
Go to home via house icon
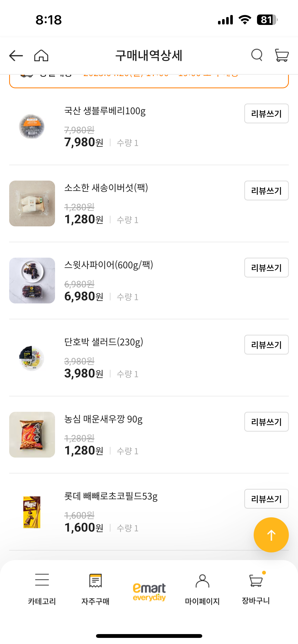(x=41, y=55)
